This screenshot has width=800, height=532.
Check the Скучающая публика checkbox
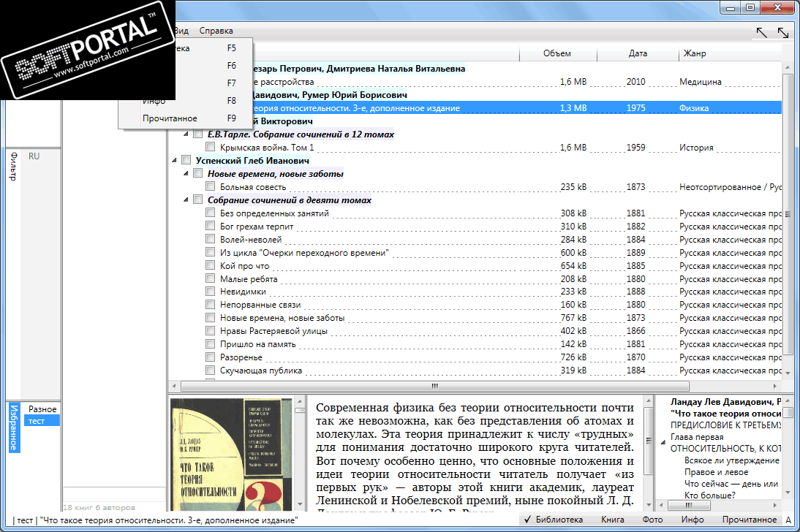(x=210, y=370)
